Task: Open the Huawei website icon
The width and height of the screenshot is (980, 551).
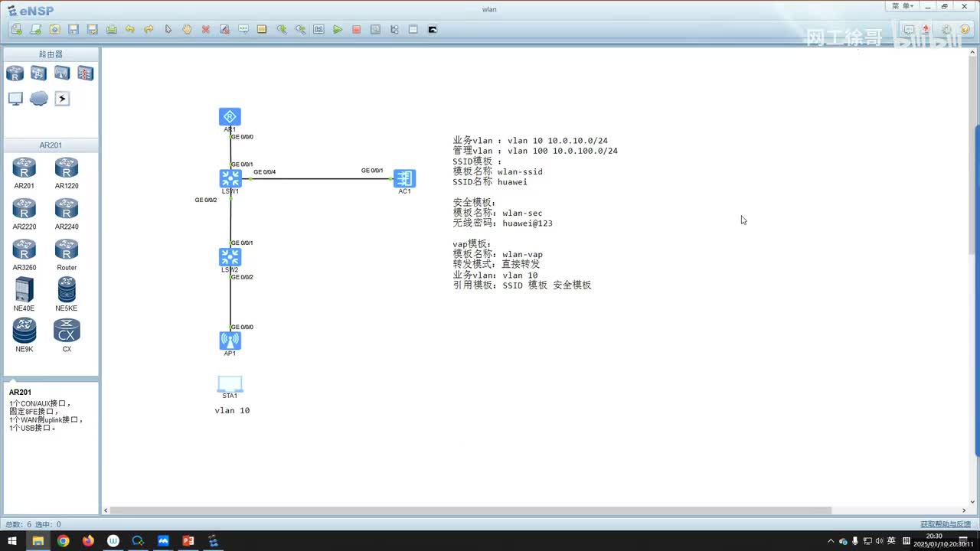Action: point(926,30)
